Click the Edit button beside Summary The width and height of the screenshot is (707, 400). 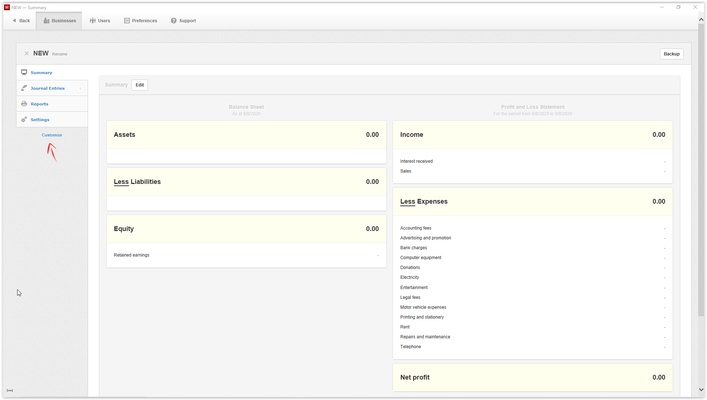(140, 85)
